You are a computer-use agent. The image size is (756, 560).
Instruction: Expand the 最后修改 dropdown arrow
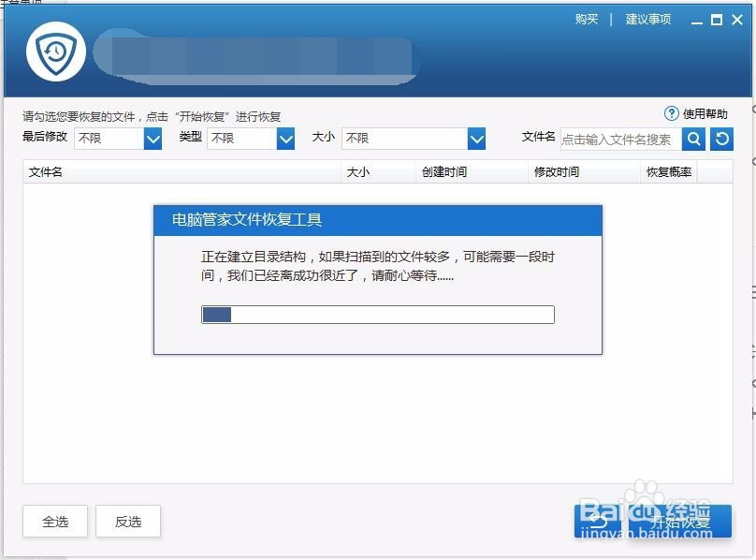(153, 139)
